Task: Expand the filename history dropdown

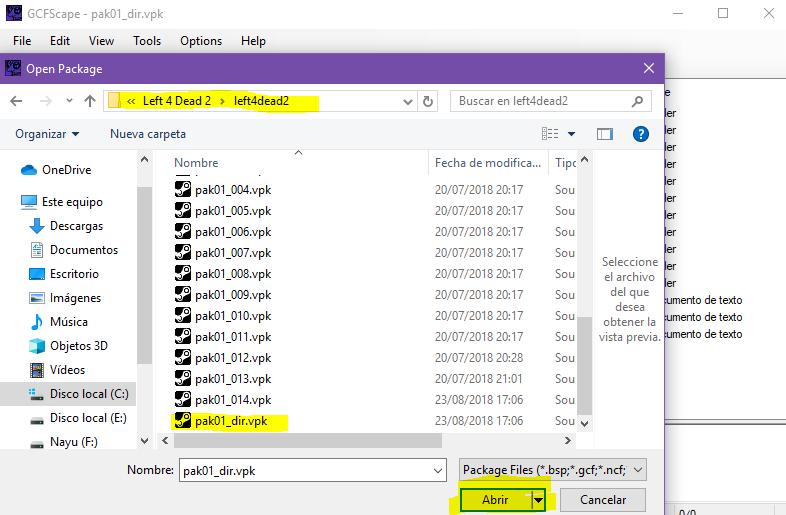Action: (438, 471)
